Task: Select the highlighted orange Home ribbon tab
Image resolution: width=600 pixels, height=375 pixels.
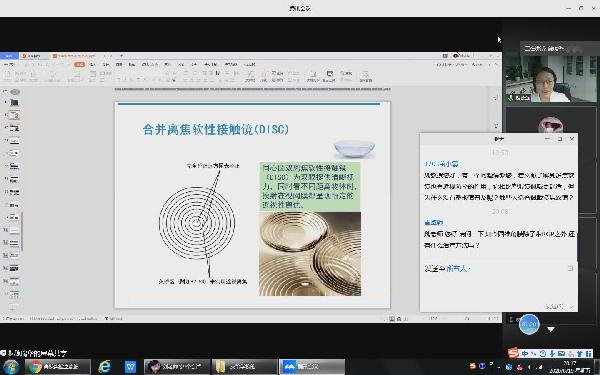Action: click(80, 64)
